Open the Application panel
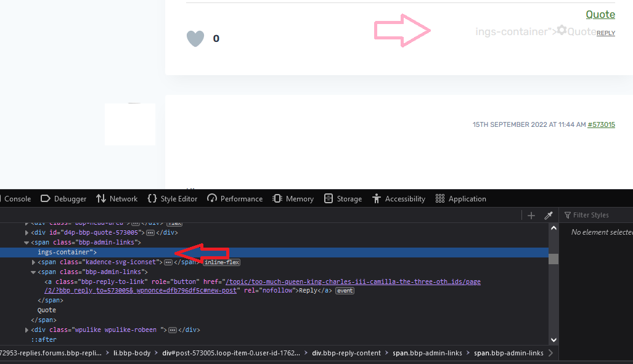The image size is (633, 364). point(460,199)
